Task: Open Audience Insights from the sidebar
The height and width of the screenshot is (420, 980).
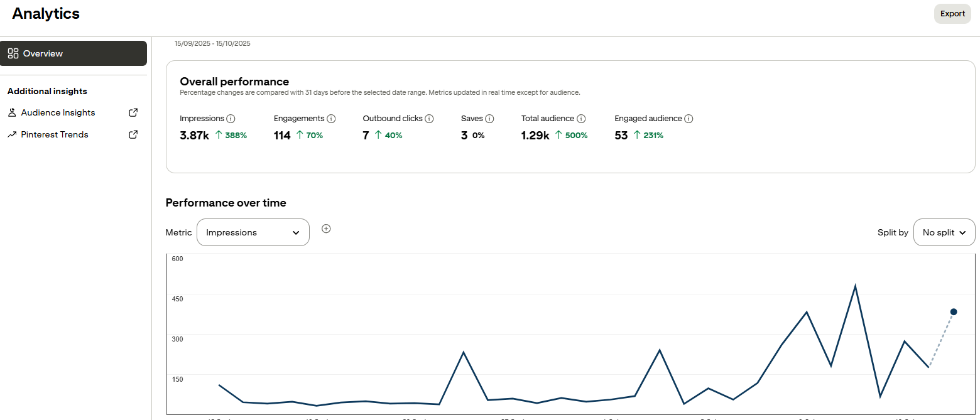Action: point(58,113)
